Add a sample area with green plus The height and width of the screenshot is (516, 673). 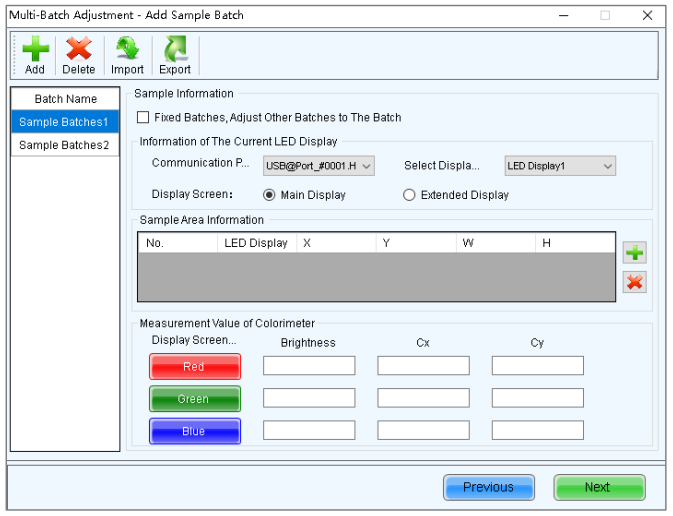point(634,252)
